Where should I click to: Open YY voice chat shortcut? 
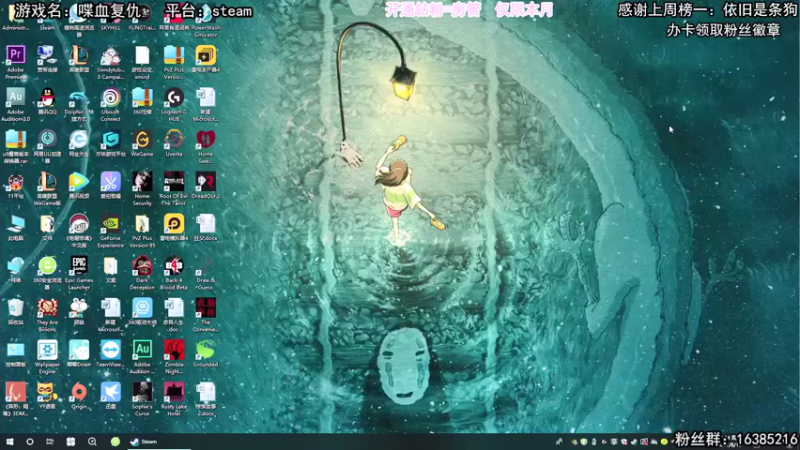(47, 398)
